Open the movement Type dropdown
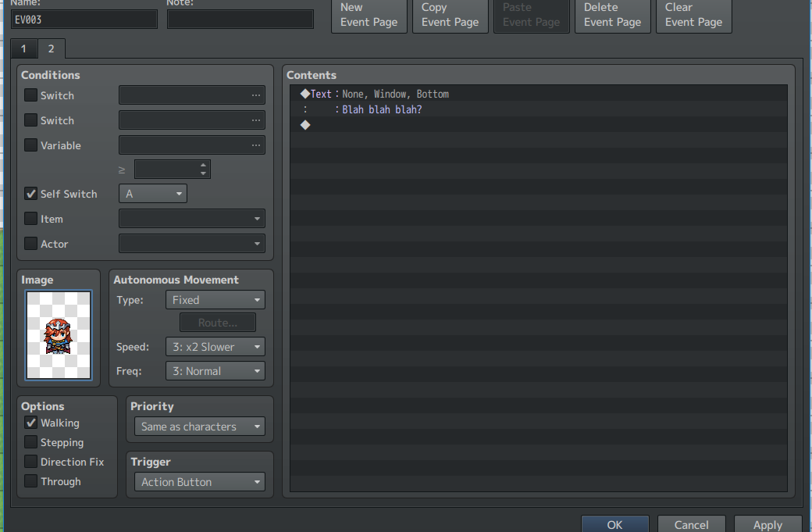Screen dimensions: 812x532 [x=215, y=300]
